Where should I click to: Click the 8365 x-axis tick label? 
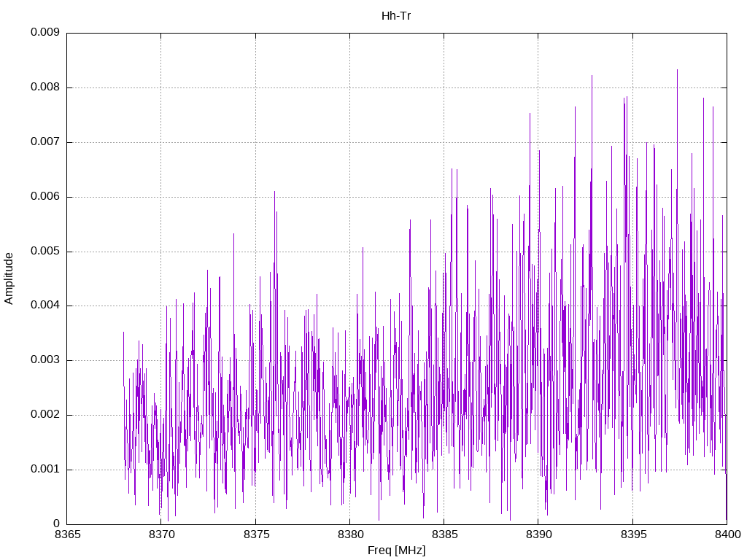(68, 534)
